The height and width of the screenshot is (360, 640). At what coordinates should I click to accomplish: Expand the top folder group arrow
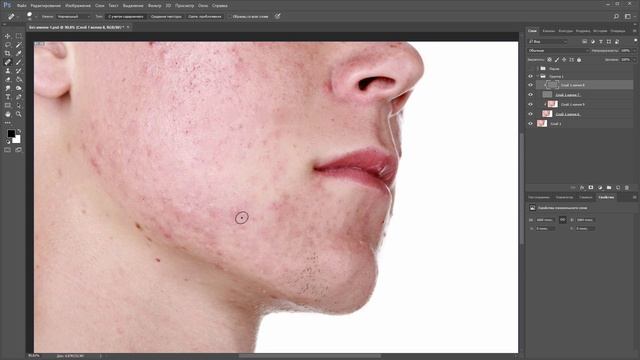[x=538, y=69]
